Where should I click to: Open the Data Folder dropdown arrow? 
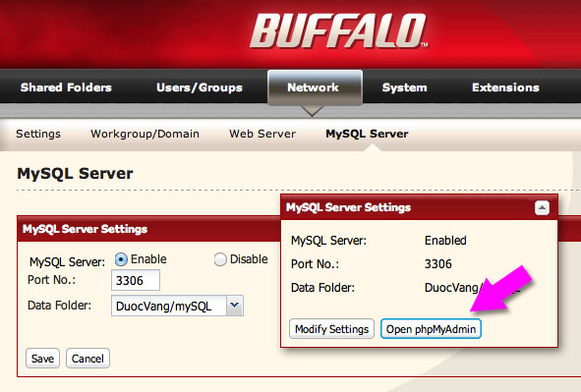click(235, 306)
